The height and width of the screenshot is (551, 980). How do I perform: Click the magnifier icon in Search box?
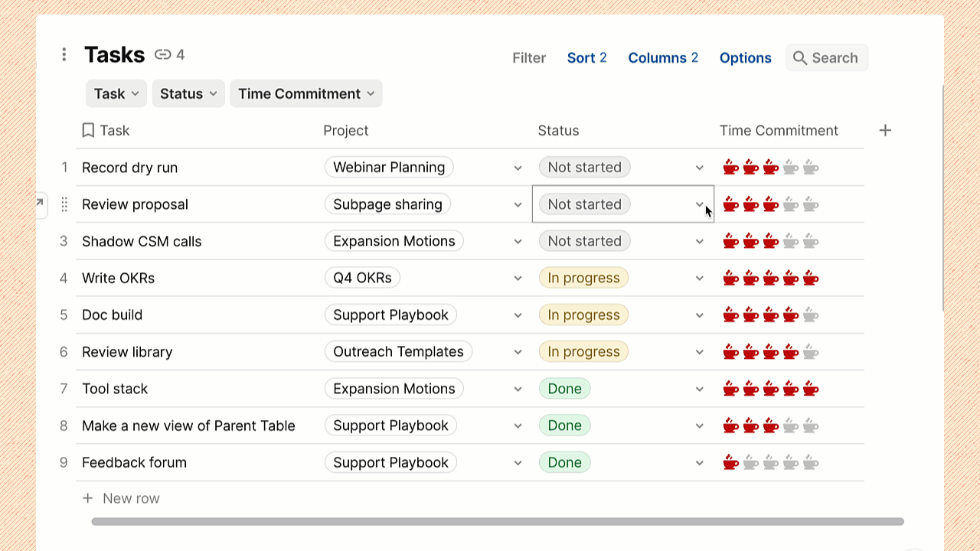click(x=800, y=58)
